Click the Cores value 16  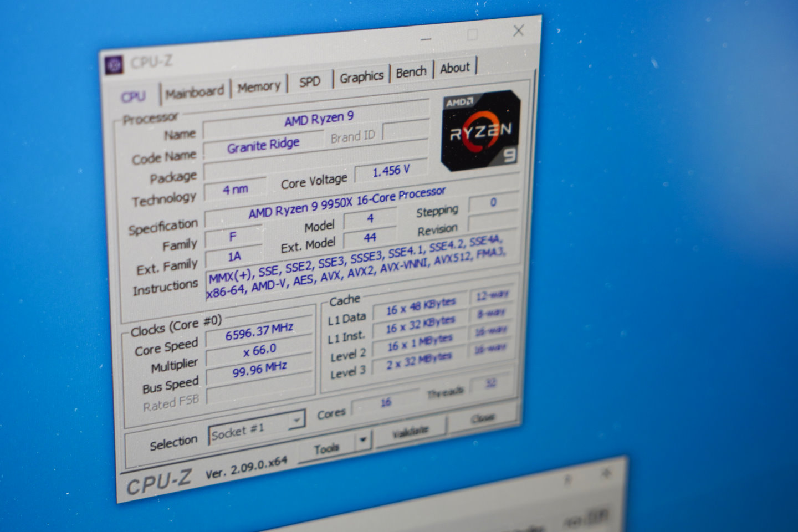pos(386,402)
